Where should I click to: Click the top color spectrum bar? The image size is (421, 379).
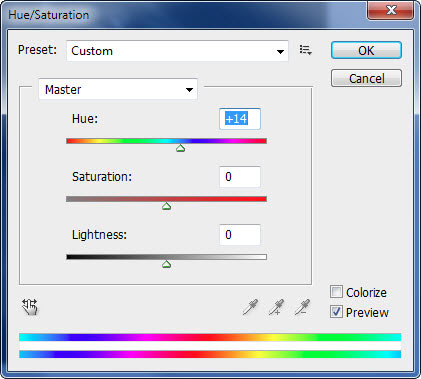pos(210,337)
